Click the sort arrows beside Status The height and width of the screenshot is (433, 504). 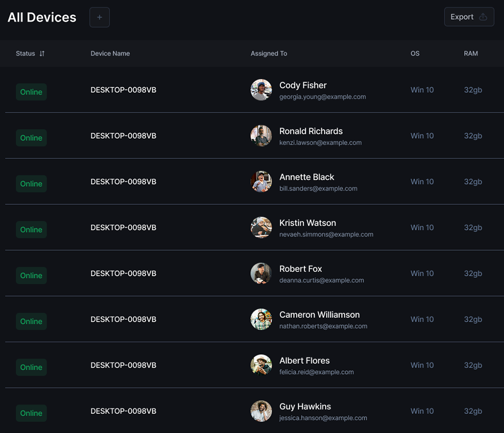click(x=42, y=54)
